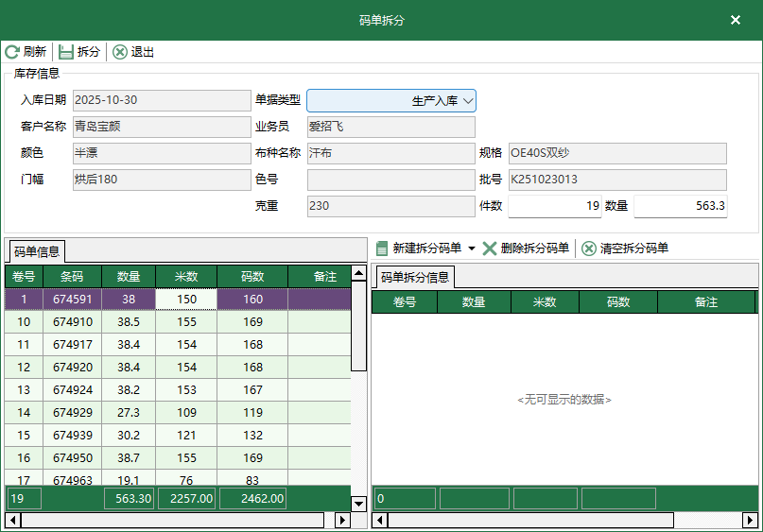Switch to the 码单信息 tab

(38, 251)
